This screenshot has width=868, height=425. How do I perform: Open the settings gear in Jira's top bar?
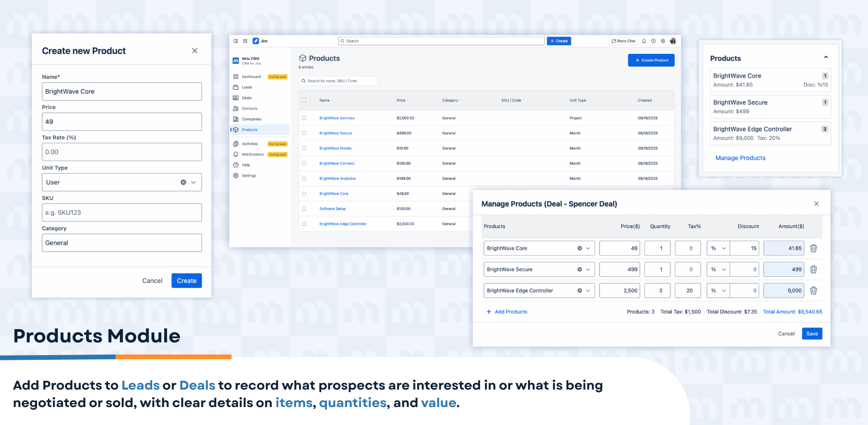coord(663,41)
